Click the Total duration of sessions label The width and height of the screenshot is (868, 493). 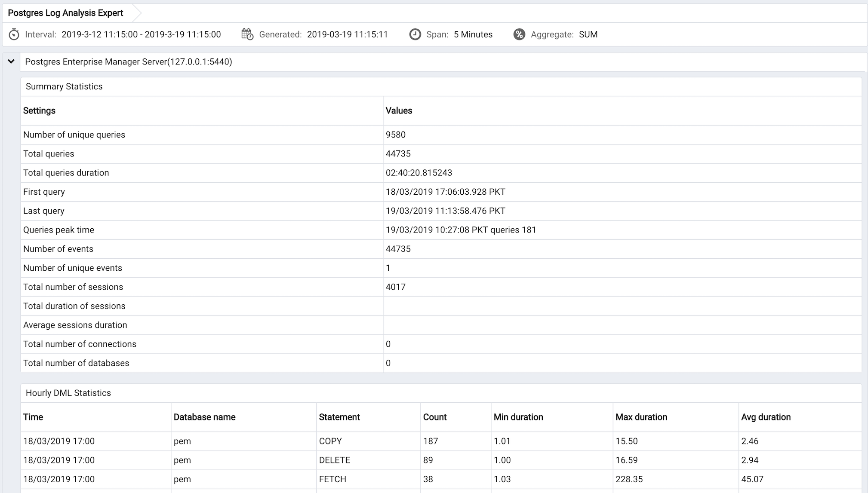point(74,306)
